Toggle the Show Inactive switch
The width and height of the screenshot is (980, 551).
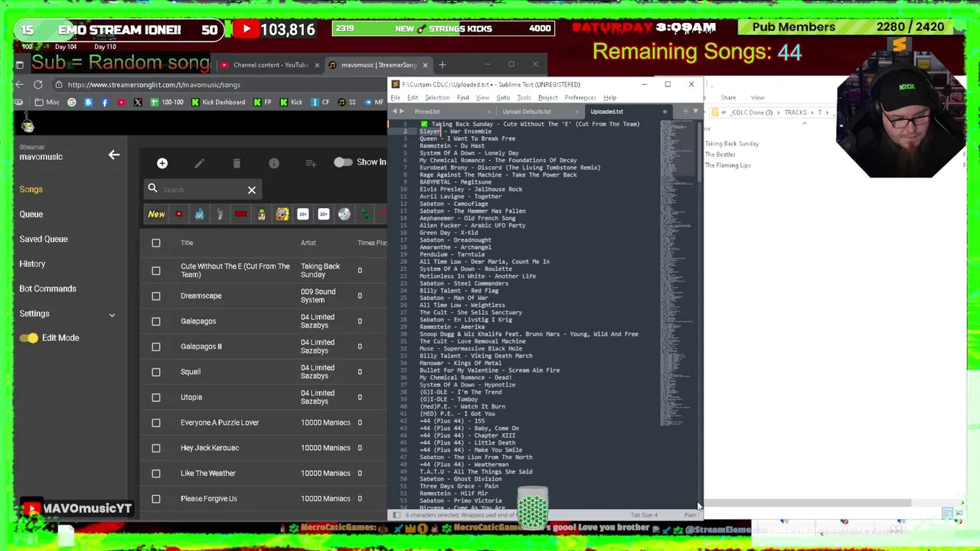point(342,162)
